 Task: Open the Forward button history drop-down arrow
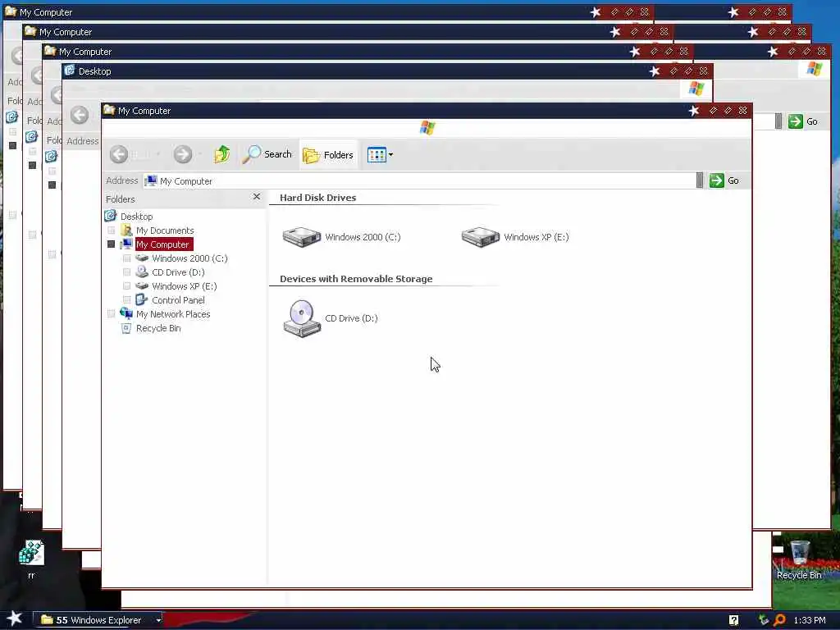200,154
